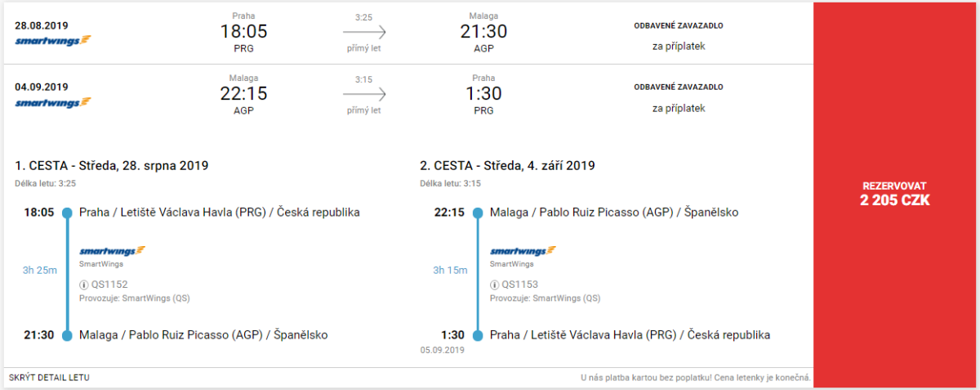Click the red Rezervovat 2 205 CZK button

[895, 194]
